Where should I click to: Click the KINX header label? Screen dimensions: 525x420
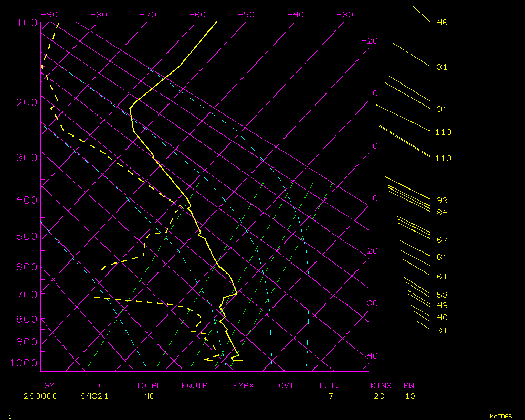[381, 385]
